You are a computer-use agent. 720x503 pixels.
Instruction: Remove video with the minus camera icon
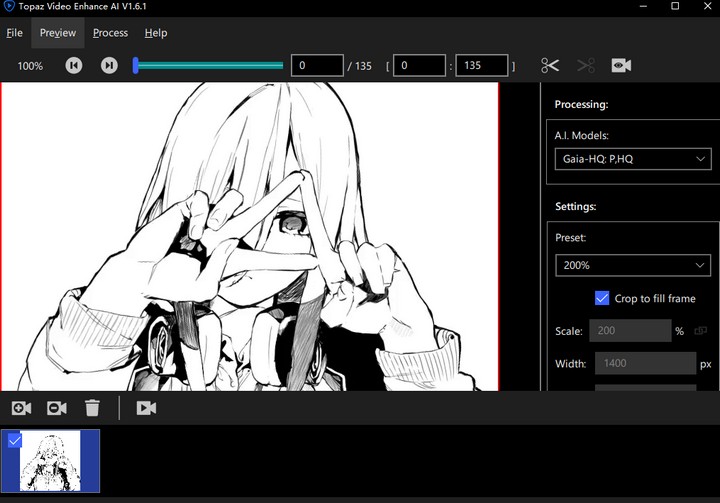(x=57, y=408)
